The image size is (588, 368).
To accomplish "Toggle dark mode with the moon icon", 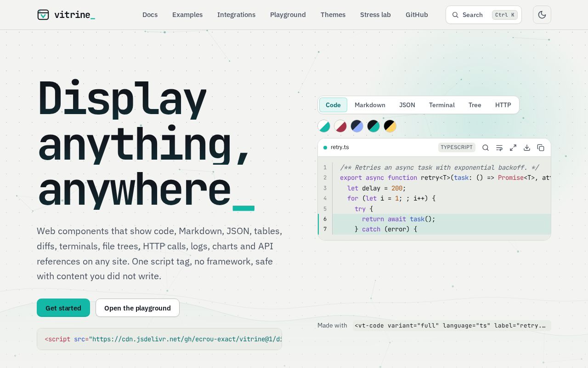I will point(542,15).
